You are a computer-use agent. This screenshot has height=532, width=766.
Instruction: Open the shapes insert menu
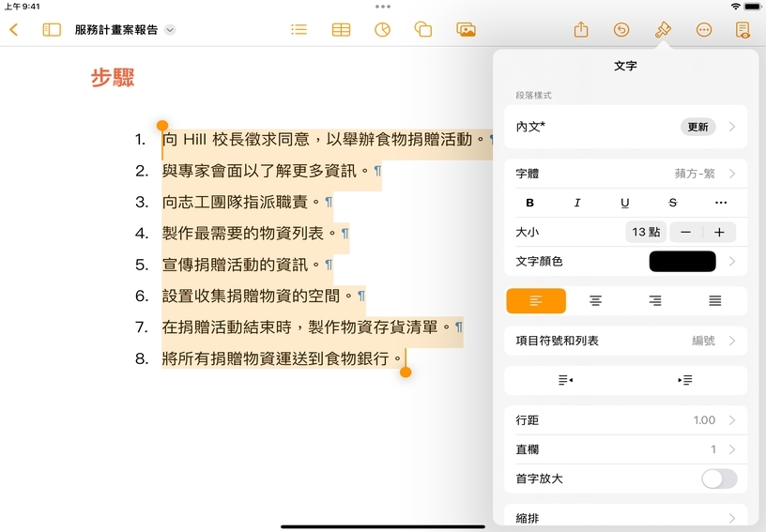tap(423, 30)
